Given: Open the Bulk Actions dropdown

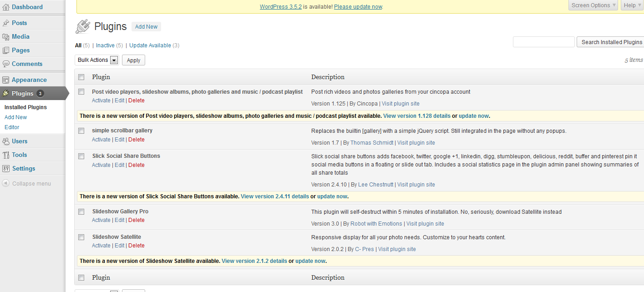Looking at the screenshot, I should 97,60.
